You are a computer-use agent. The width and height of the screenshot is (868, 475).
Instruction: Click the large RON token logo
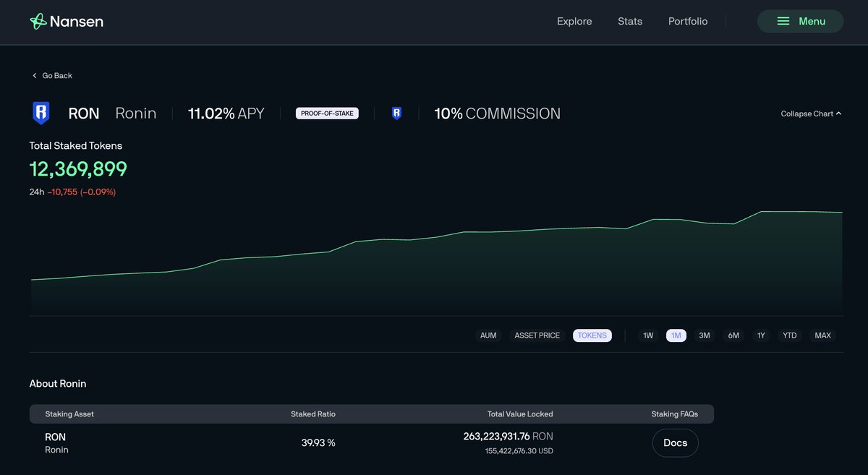click(41, 114)
